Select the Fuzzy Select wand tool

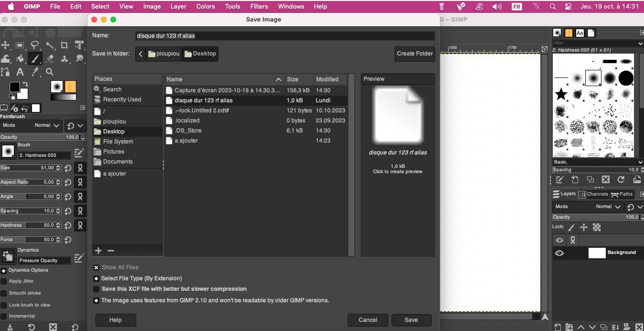[50, 45]
